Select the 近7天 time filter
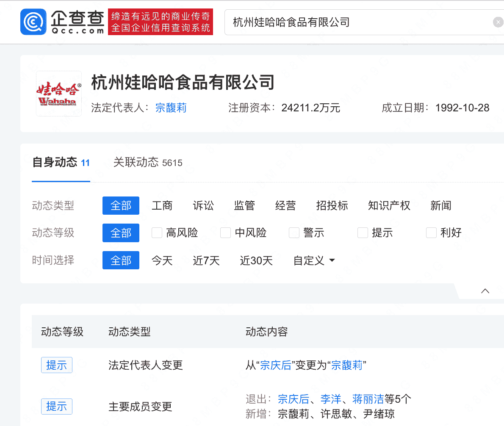 click(x=206, y=261)
